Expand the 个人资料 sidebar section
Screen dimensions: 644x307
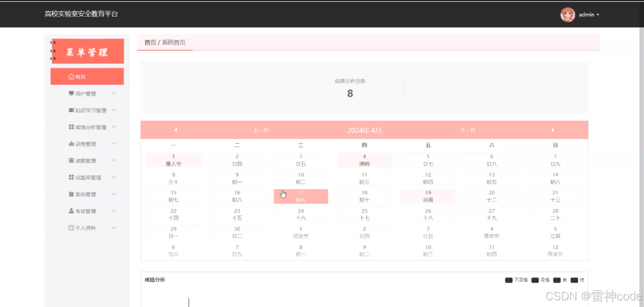114,227
